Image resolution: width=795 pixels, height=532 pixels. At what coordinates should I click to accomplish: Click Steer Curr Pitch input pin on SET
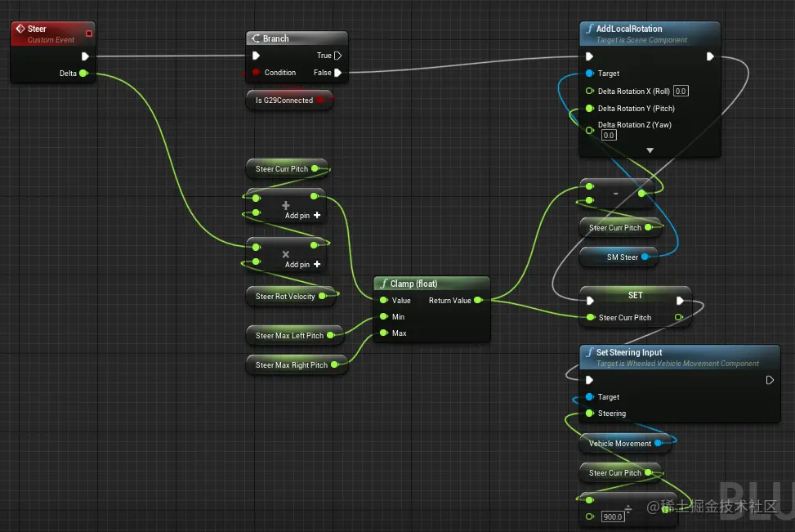coord(590,317)
